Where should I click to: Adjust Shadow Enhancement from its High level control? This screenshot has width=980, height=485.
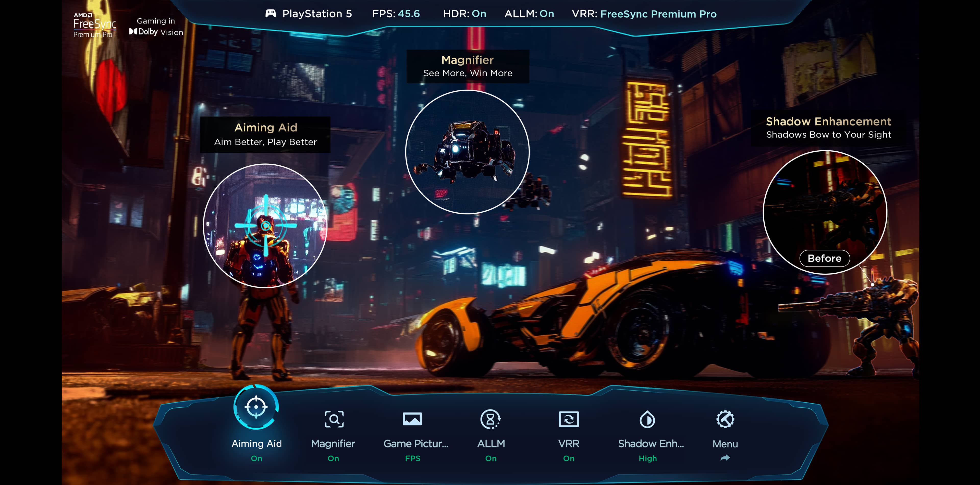pos(647,458)
